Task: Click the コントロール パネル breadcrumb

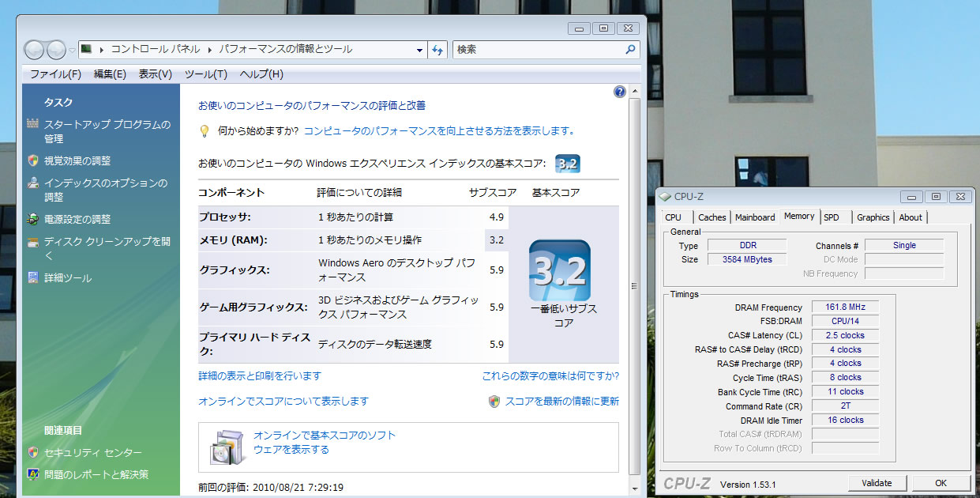Action: click(155, 49)
